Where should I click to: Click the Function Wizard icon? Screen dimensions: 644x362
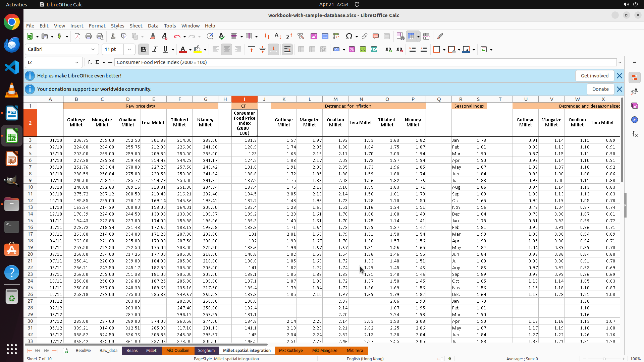pyautogui.click(x=90, y=62)
